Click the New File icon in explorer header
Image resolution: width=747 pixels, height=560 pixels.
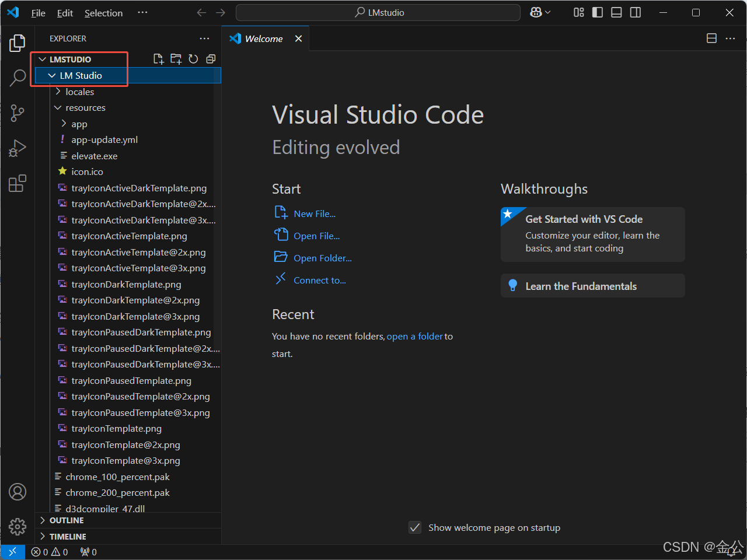click(158, 59)
